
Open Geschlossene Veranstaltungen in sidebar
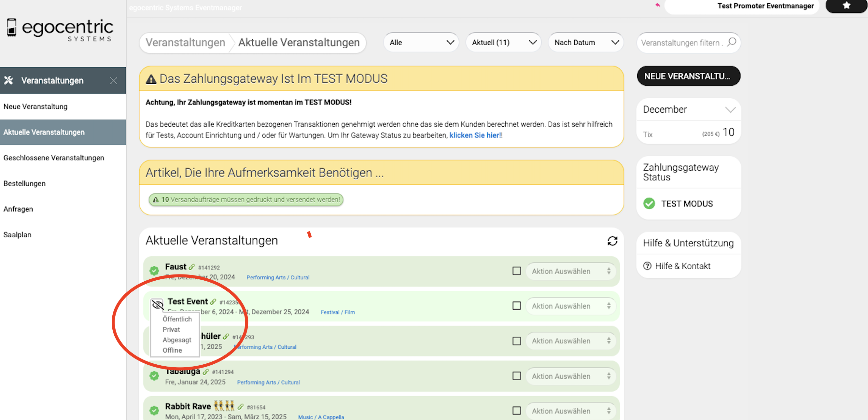54,158
